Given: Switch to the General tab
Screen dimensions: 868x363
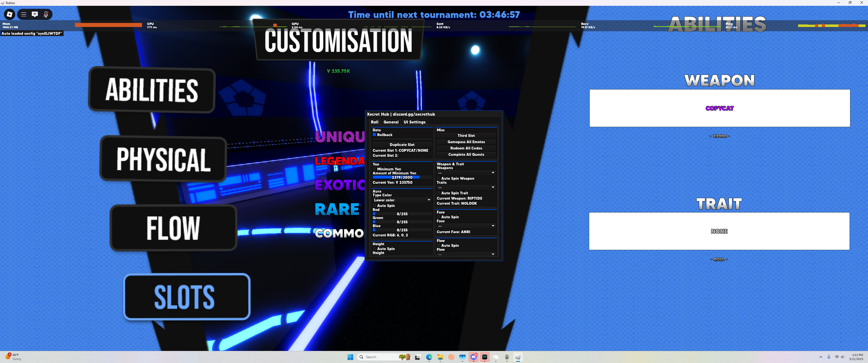Looking at the screenshot, I should click(391, 122).
